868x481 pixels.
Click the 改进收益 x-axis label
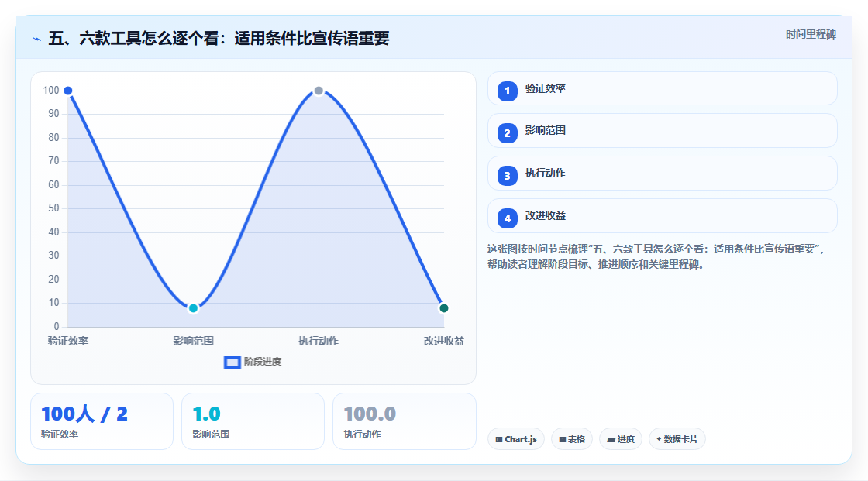point(444,341)
